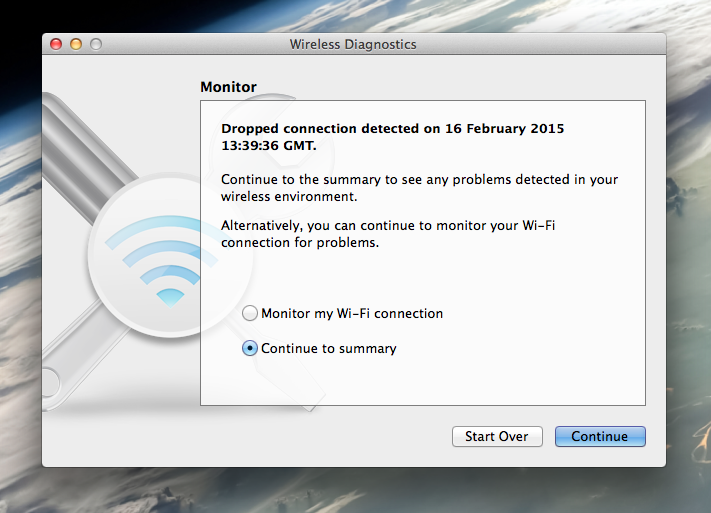
Task: Select the Monitor my Wi-Fi connection radio button
Action: 250,313
